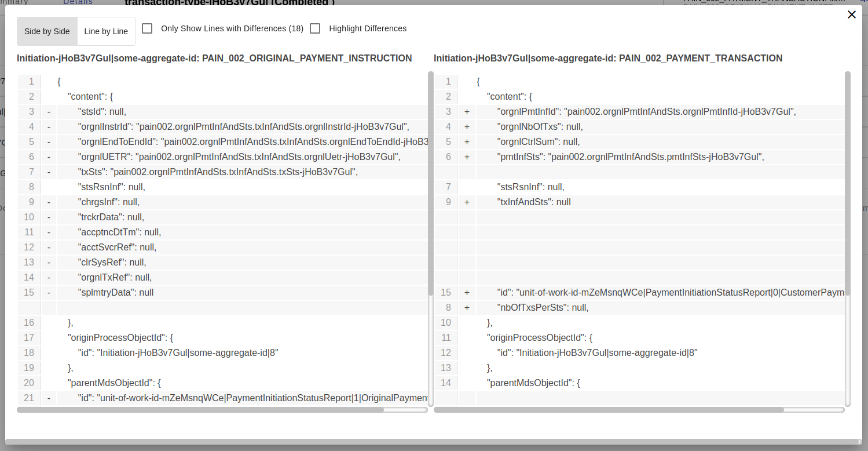
Task: Click the plus marker beside "orgnlPmtInfId"
Action: pos(467,112)
